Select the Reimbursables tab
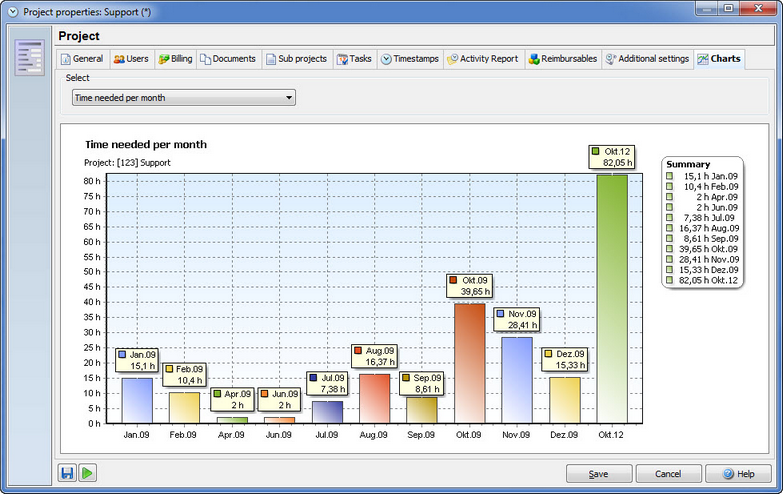 tap(563, 59)
